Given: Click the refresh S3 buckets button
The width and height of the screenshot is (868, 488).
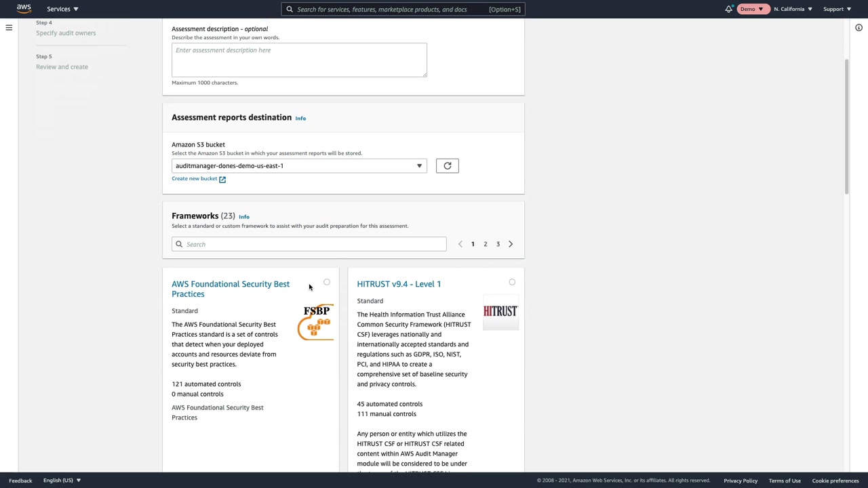Looking at the screenshot, I should pyautogui.click(x=448, y=166).
